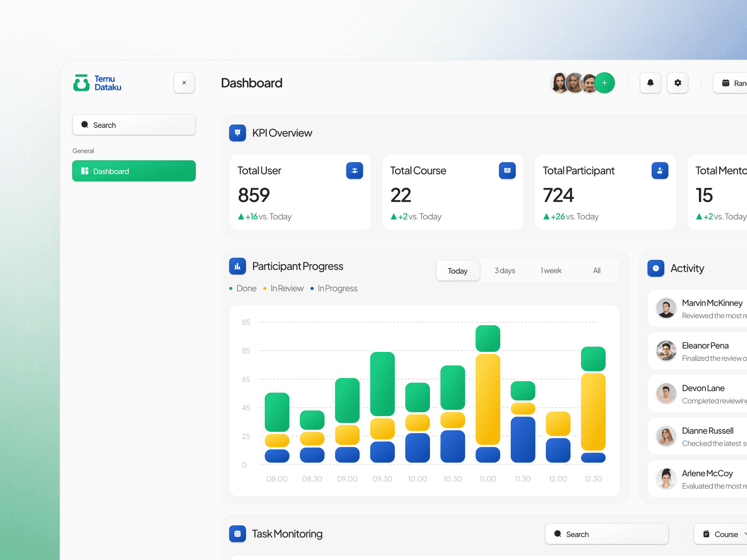Viewport: 747px width, 560px height.
Task: Click the Total Participant person icon
Action: click(660, 171)
